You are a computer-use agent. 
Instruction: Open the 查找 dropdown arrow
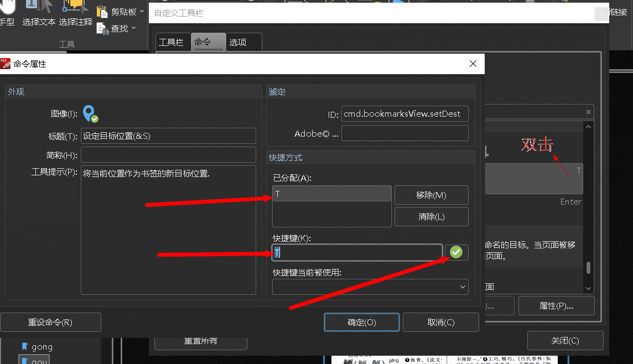(x=134, y=28)
